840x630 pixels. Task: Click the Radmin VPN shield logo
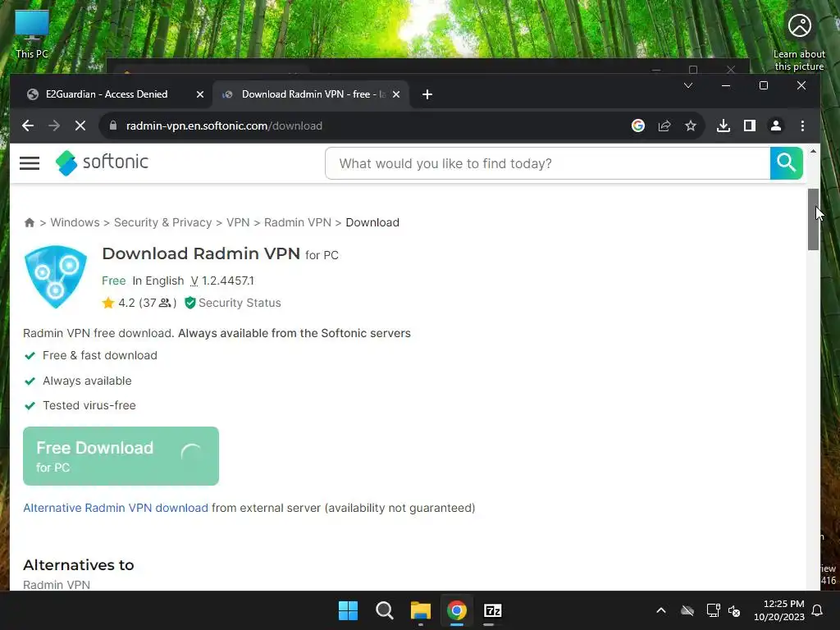pos(55,276)
